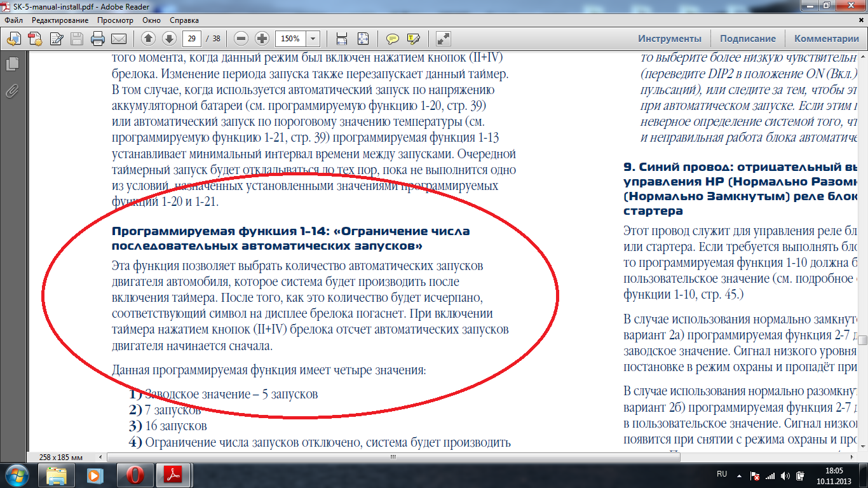Click the Open file toolbar icon
The height and width of the screenshot is (488, 868).
pyautogui.click(x=14, y=39)
